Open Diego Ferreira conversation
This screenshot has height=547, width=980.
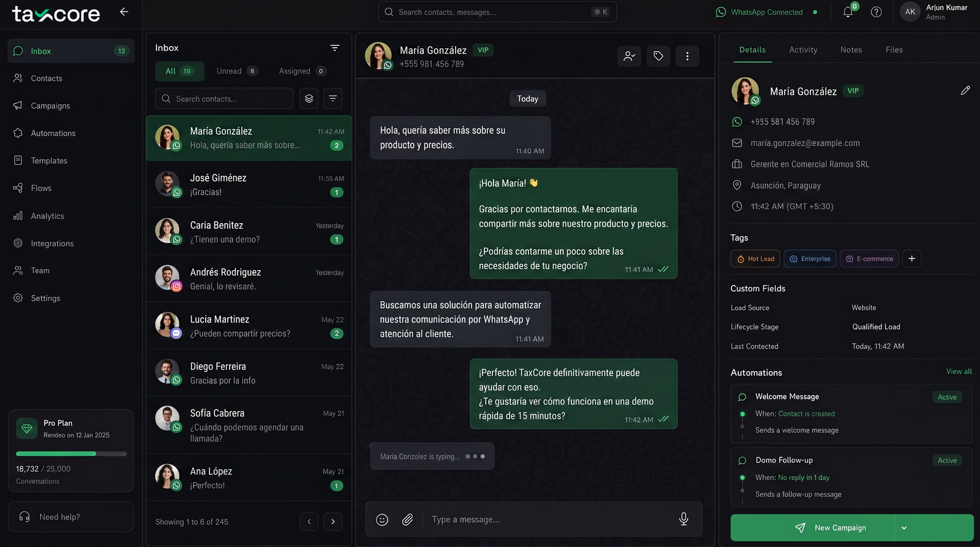pos(249,373)
